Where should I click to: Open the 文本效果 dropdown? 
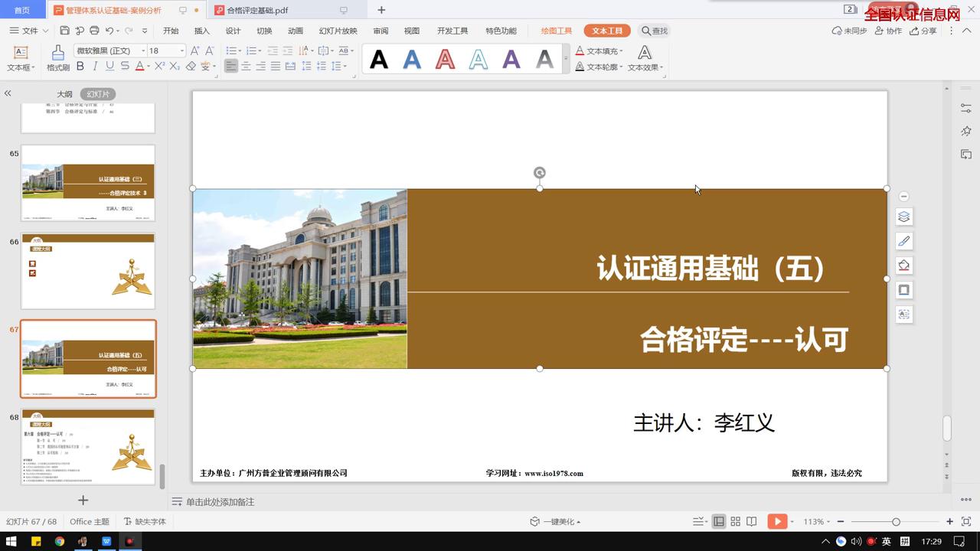(645, 58)
